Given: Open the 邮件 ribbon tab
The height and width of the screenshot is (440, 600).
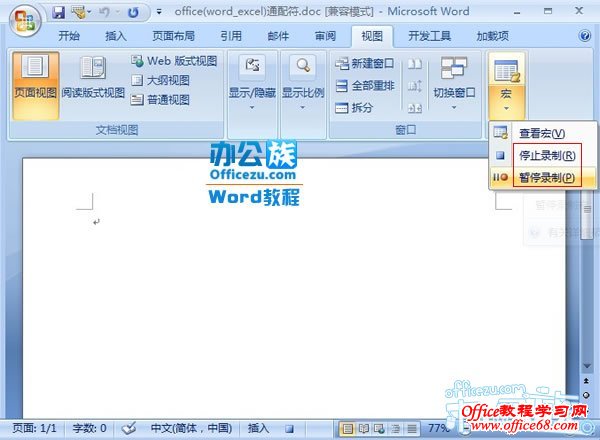Looking at the screenshot, I should tap(278, 36).
